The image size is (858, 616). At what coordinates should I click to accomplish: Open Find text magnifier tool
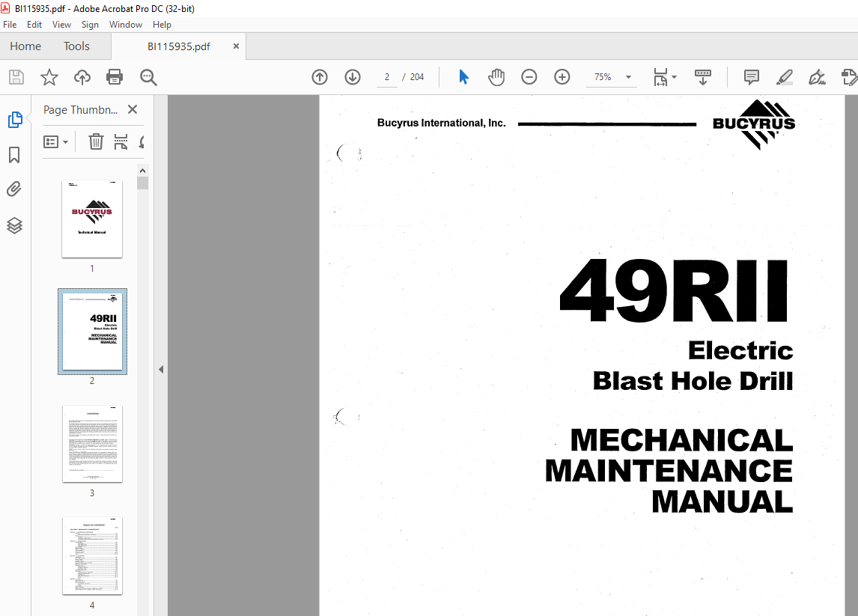coord(148,77)
